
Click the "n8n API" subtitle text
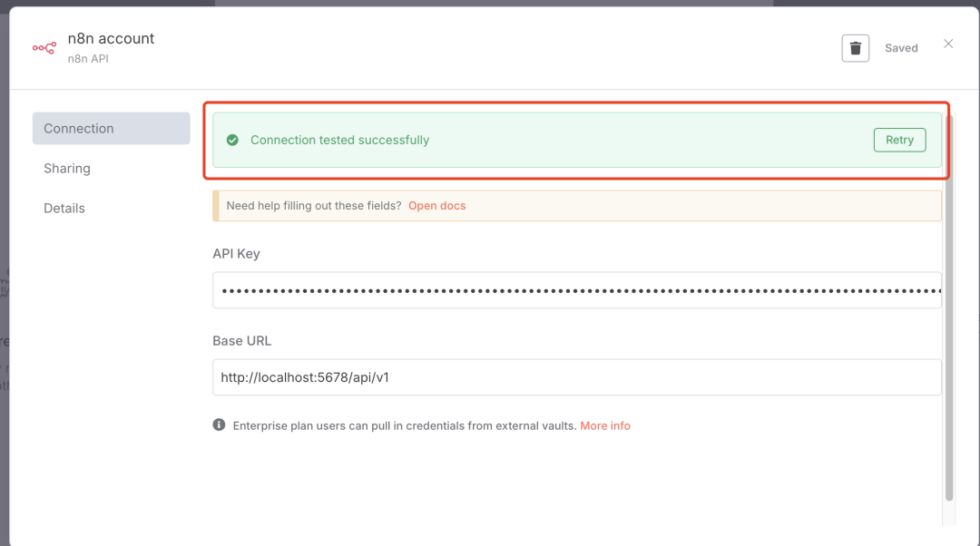point(88,59)
